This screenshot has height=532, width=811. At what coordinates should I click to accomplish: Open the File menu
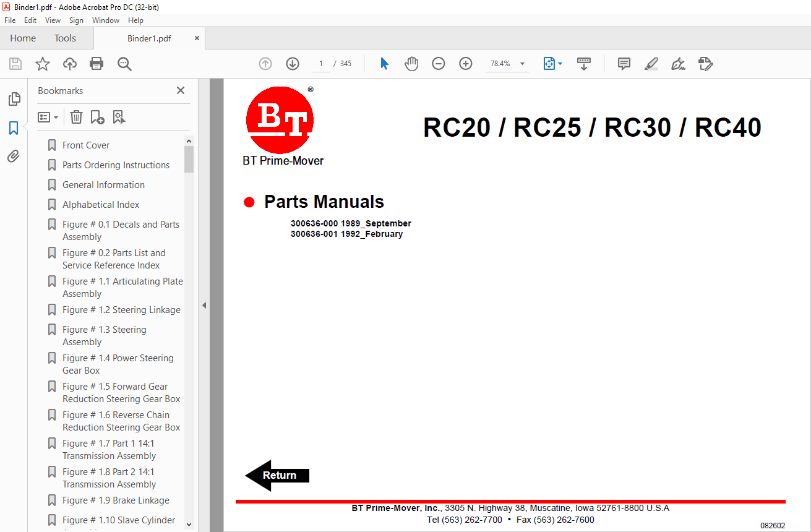[10, 20]
